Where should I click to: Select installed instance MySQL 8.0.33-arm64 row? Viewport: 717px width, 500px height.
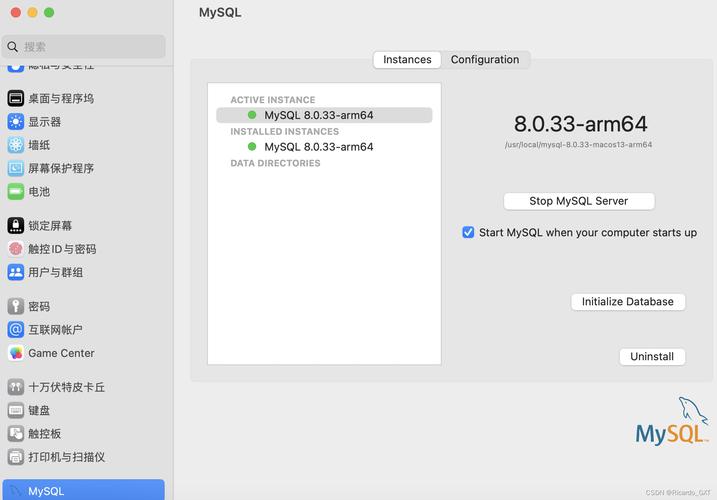(x=324, y=147)
